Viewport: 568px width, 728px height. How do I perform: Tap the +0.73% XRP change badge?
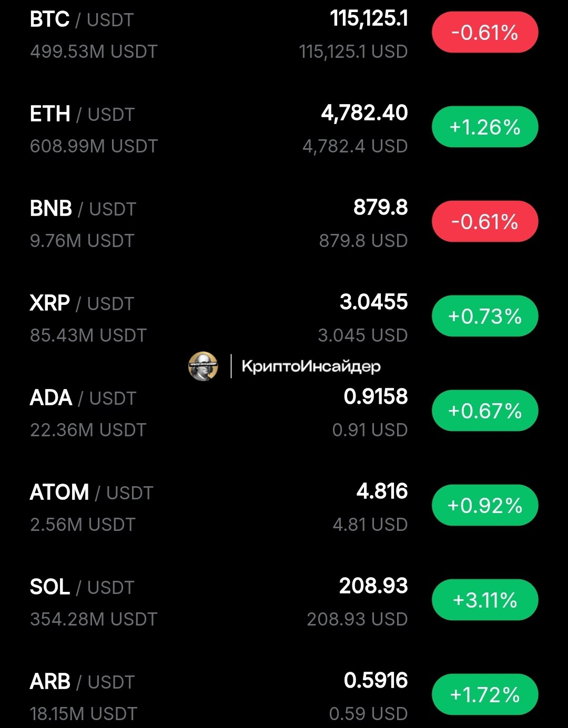click(485, 316)
